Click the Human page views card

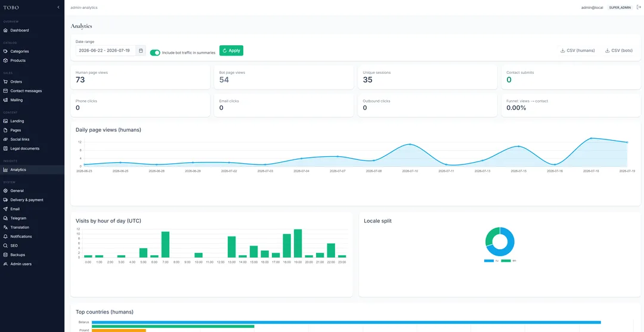tap(140, 77)
